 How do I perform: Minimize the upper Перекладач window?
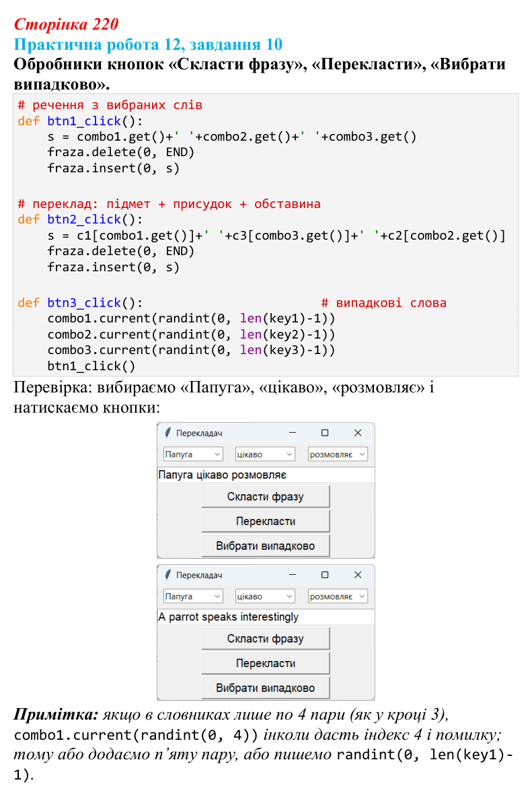(x=293, y=433)
